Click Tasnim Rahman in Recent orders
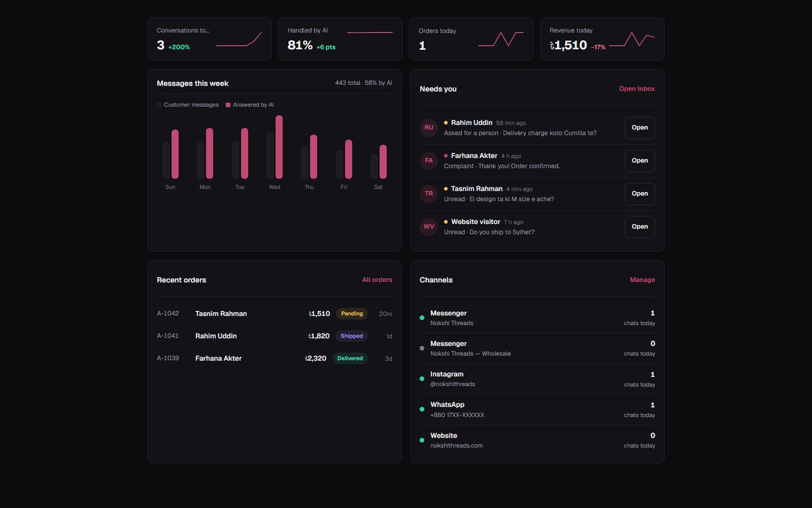This screenshot has height=508, width=812. (x=221, y=314)
